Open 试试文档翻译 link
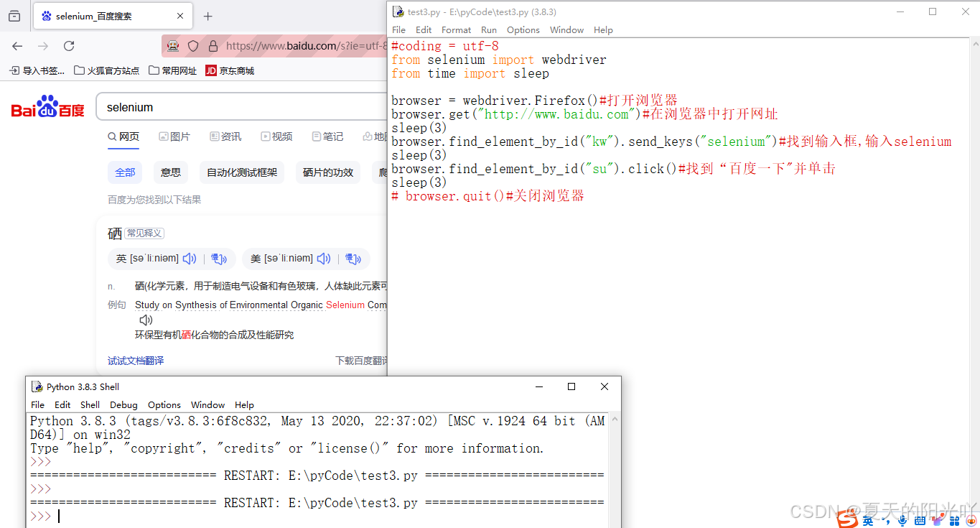 (136, 361)
